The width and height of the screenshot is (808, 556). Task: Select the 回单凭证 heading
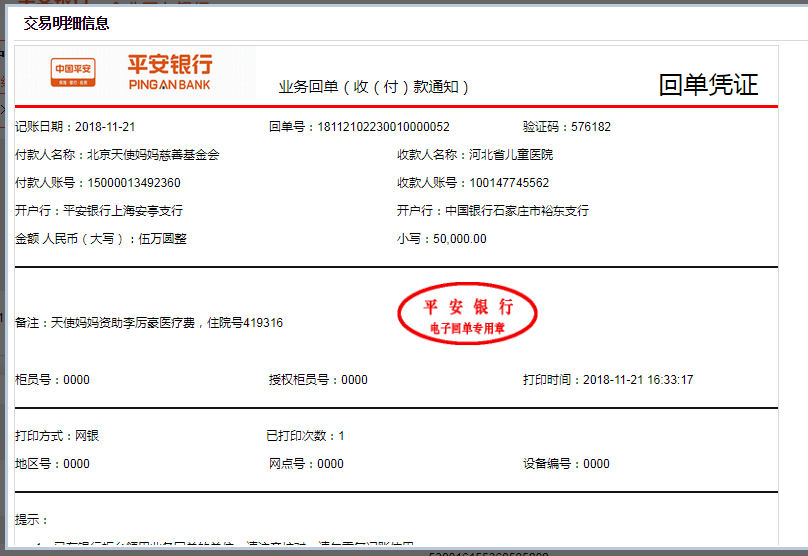click(709, 85)
